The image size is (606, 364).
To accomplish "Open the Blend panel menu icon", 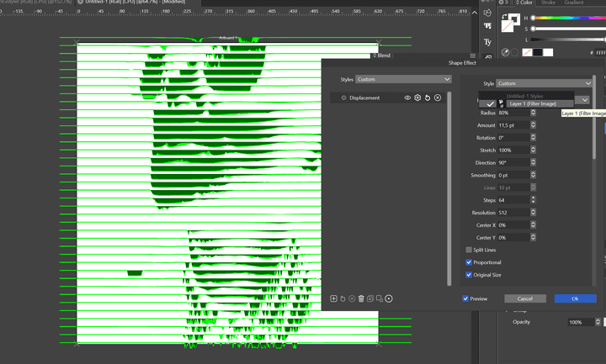I will coord(473,55).
